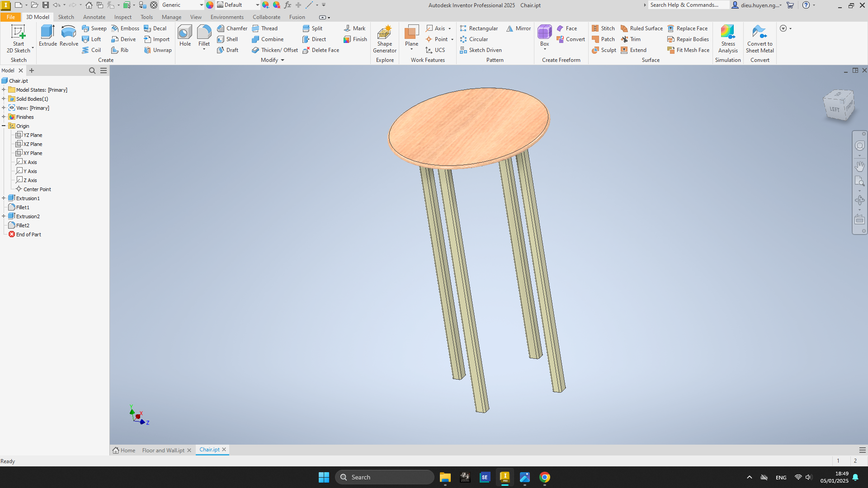Pick the Coil tool
The image size is (868, 488).
(x=91, y=50)
